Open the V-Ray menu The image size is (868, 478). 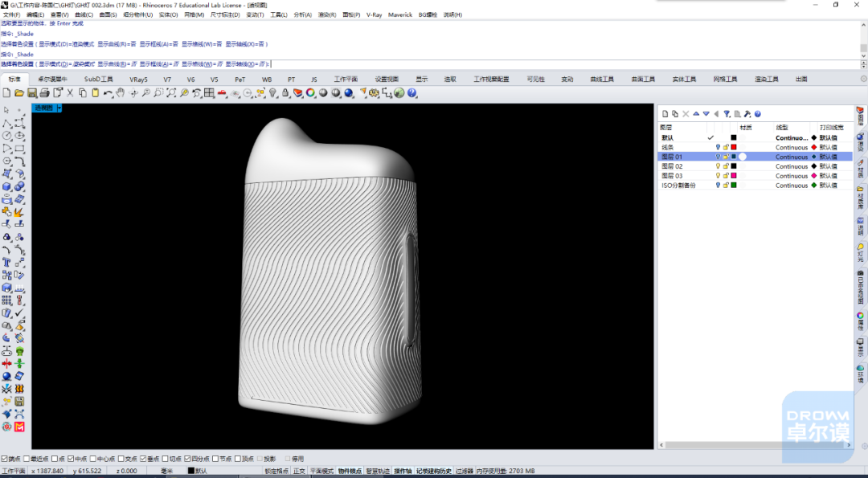coord(375,15)
